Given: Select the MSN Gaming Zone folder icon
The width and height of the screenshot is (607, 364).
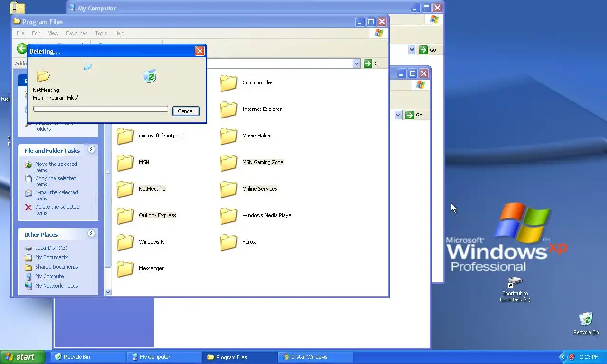Looking at the screenshot, I should [x=229, y=163].
